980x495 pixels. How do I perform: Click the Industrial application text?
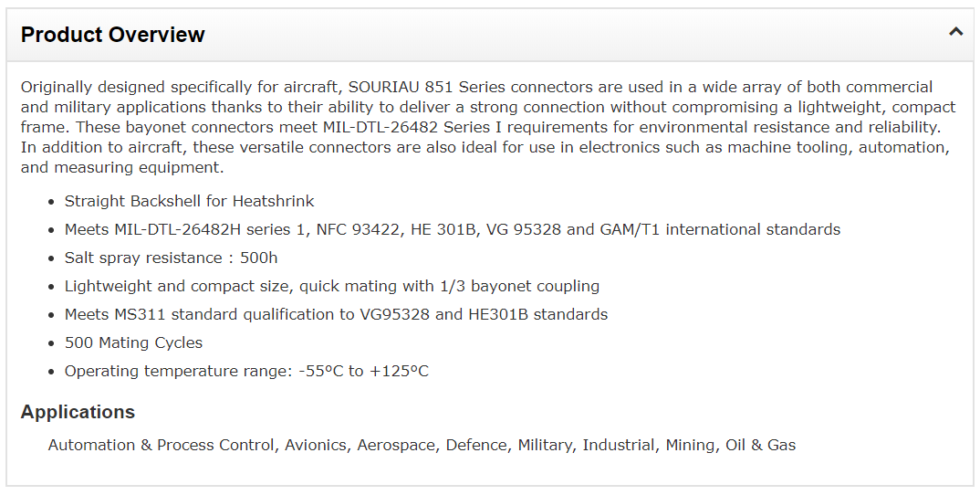point(618,445)
